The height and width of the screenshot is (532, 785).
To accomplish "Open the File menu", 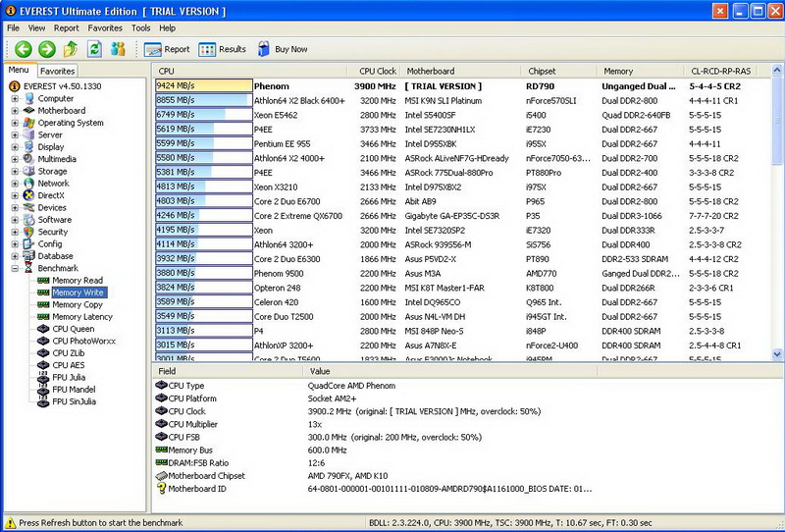I will coord(13,28).
